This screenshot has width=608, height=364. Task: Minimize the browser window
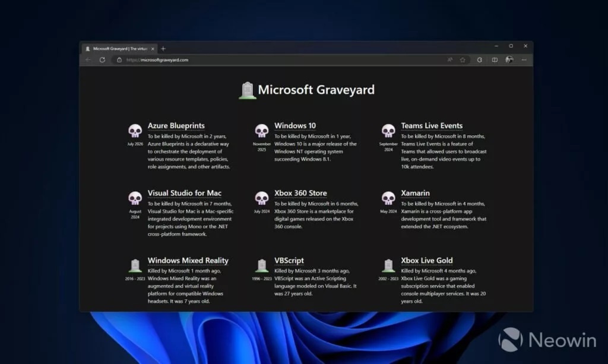click(496, 46)
